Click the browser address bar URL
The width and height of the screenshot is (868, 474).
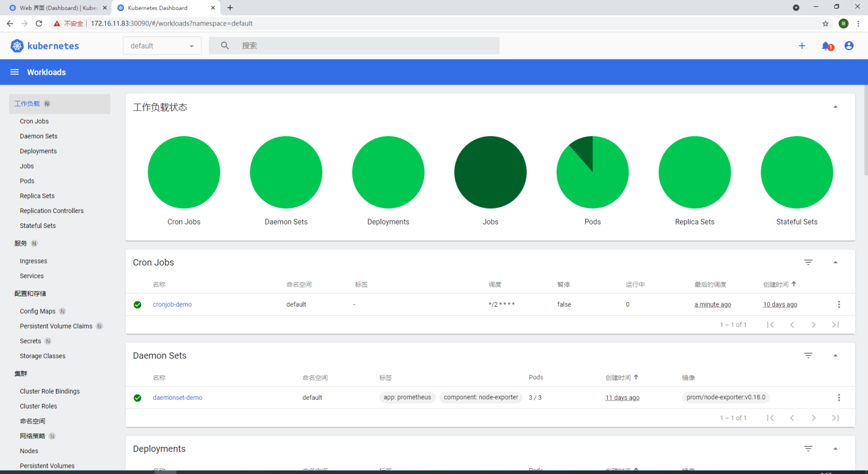[x=172, y=24]
